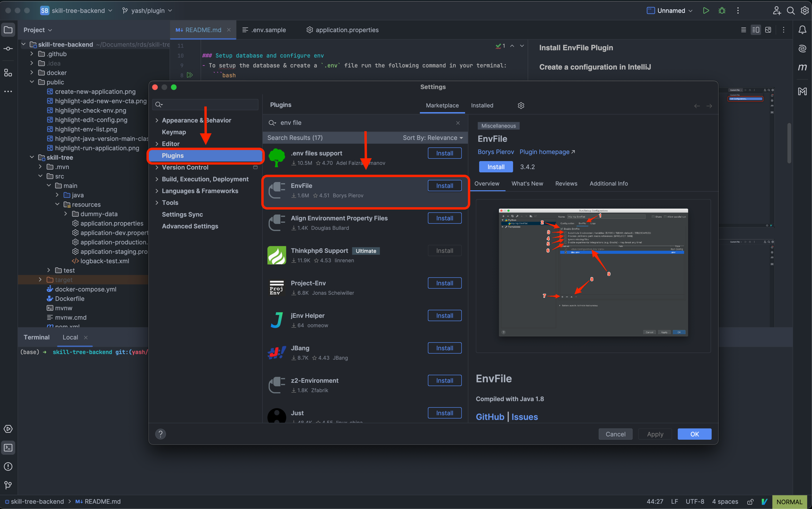Open the Problems tool window
812x509 pixels.
pos(8,467)
